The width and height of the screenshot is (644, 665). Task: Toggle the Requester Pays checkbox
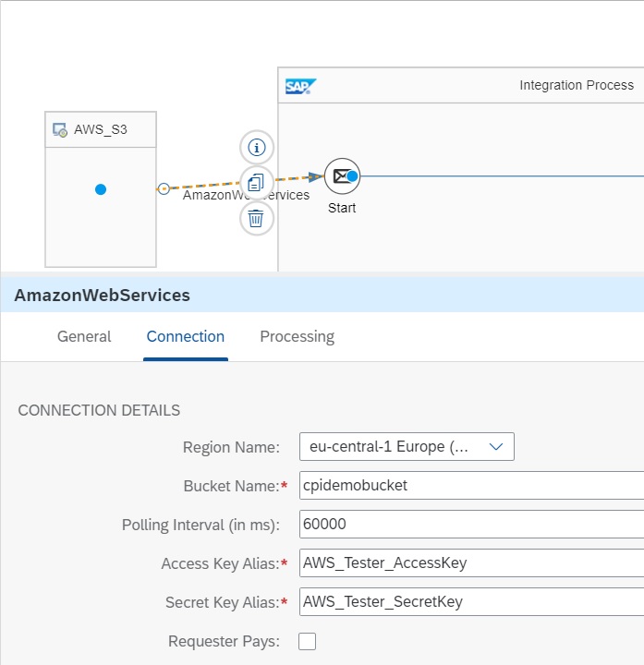point(307,641)
